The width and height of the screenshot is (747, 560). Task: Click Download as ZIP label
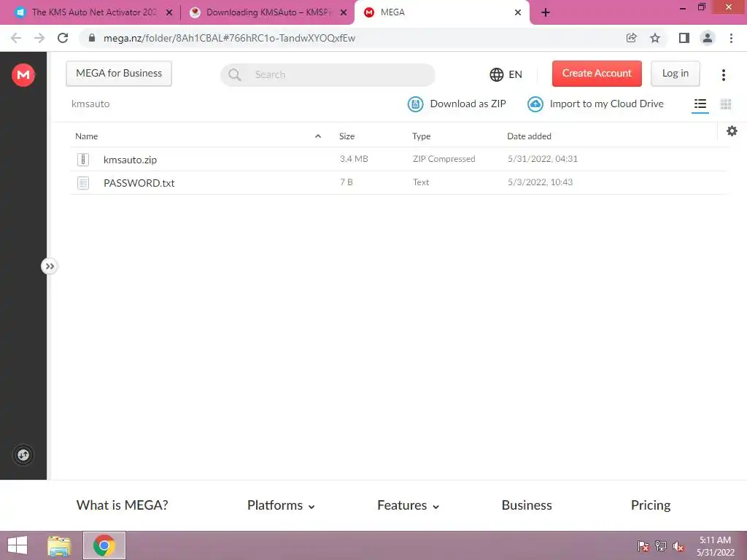point(468,104)
